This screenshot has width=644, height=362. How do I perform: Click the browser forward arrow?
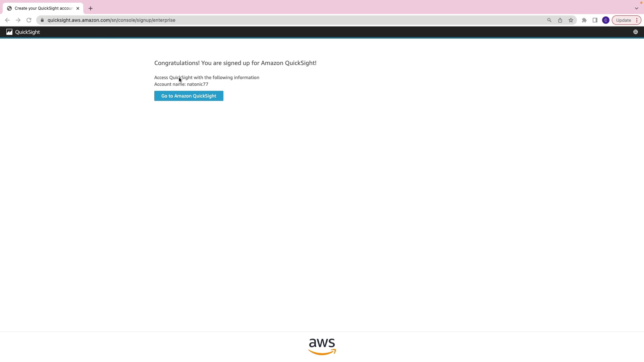coord(18,20)
